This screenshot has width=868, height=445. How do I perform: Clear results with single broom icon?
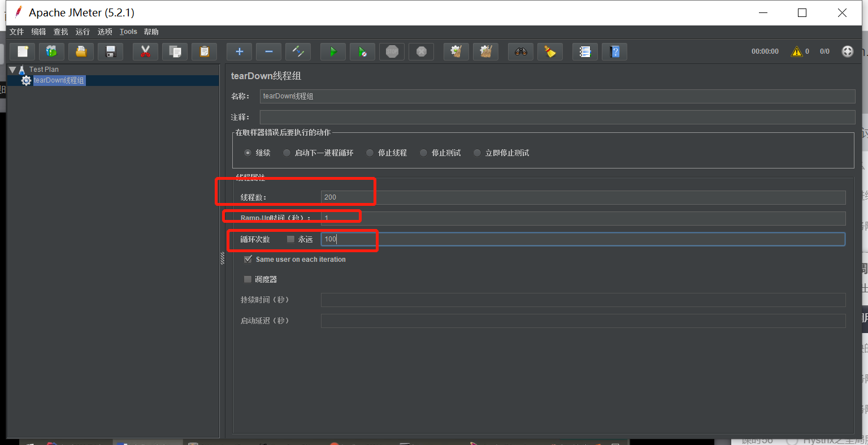pyautogui.click(x=457, y=51)
